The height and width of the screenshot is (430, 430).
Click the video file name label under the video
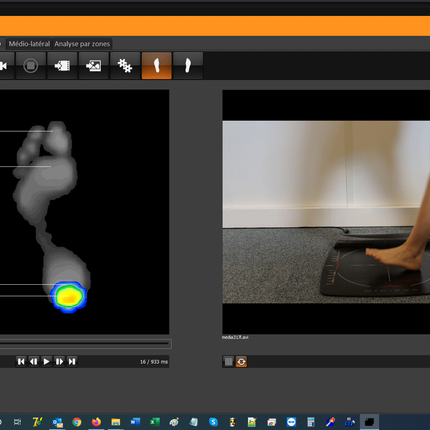(x=235, y=337)
